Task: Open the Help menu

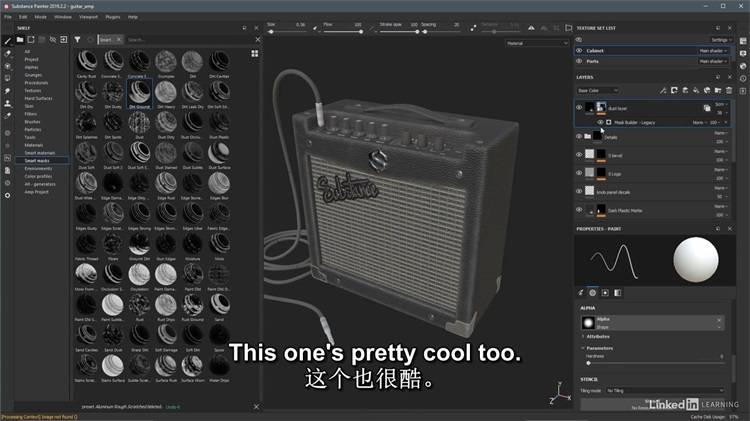Action: tap(132, 17)
